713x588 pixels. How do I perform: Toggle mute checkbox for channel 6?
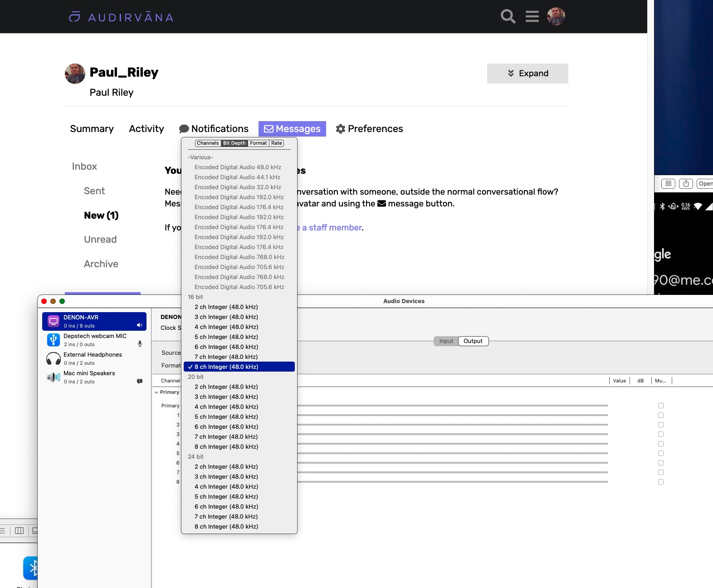click(x=661, y=463)
